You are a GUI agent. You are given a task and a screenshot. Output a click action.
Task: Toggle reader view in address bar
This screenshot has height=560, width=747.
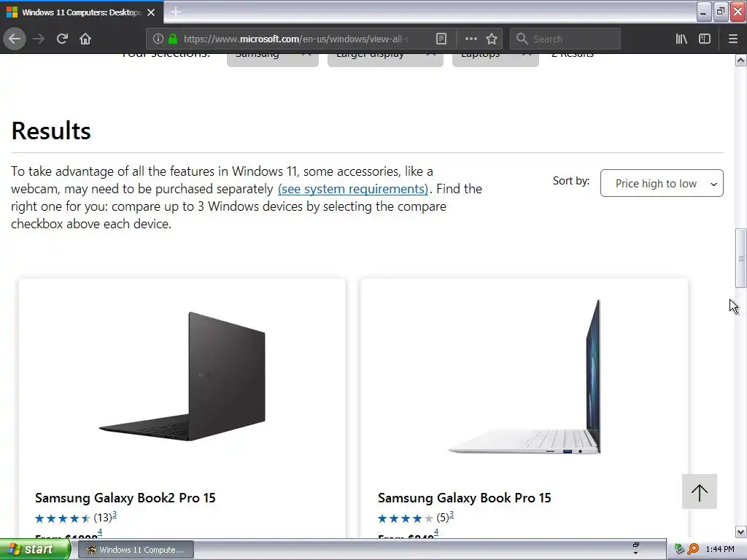pyautogui.click(x=441, y=39)
